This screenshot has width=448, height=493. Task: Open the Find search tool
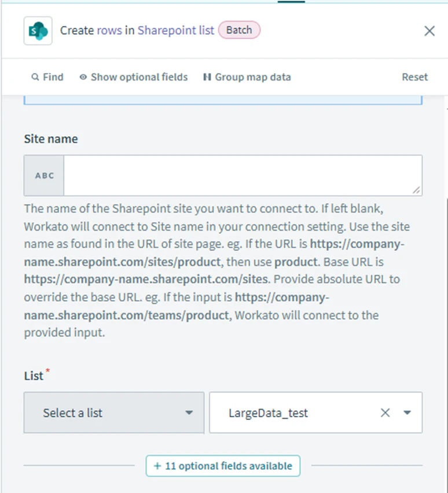47,77
